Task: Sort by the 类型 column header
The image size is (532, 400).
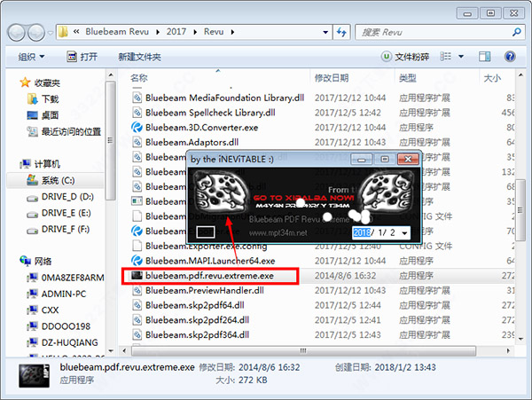Action: (408, 78)
